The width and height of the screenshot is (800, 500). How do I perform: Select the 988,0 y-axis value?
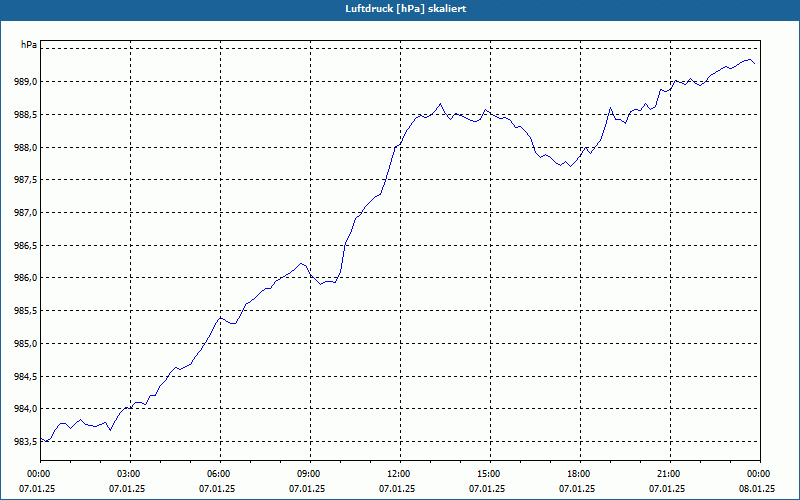point(28,147)
